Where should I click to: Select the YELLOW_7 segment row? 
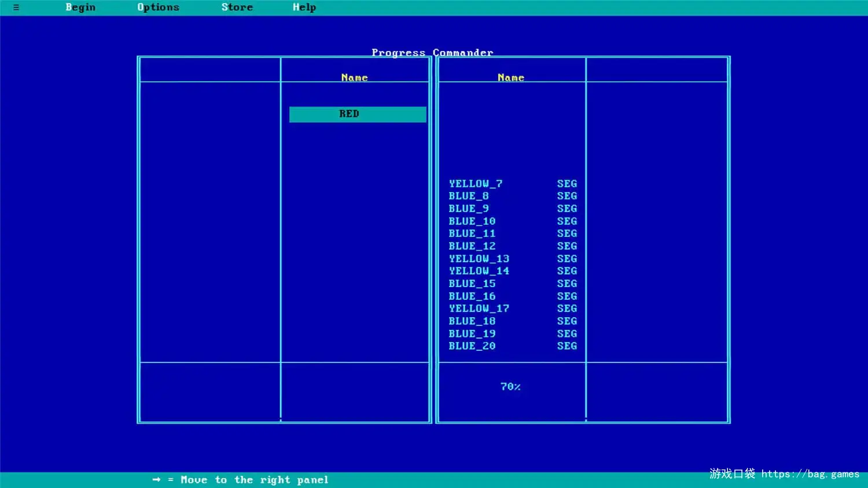pyautogui.click(x=513, y=184)
